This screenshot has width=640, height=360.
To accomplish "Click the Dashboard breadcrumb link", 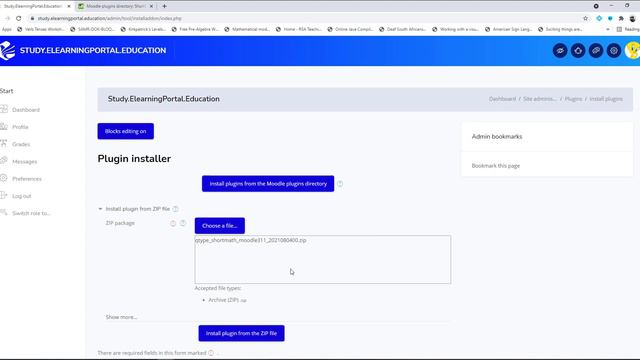I will click(x=502, y=99).
